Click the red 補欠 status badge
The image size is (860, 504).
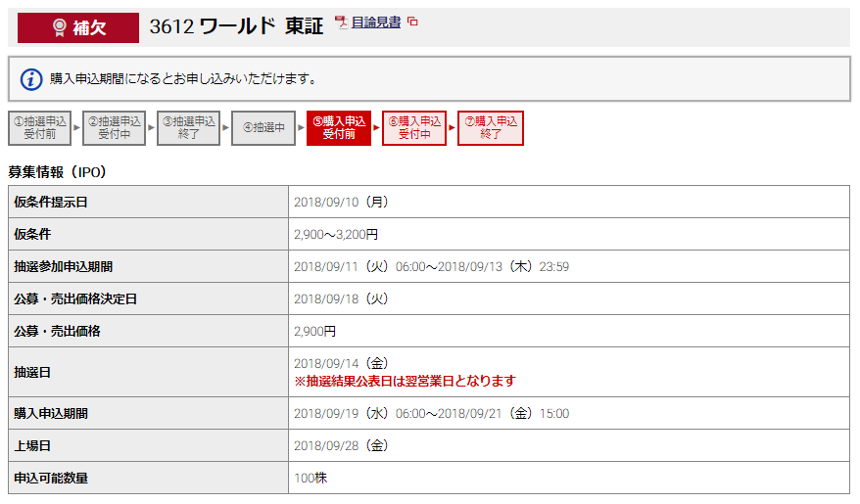[78, 27]
